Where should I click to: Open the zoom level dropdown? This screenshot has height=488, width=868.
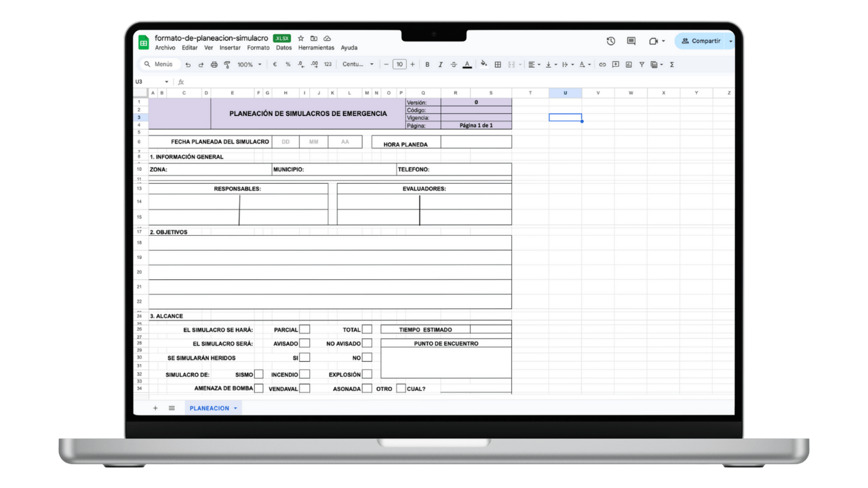pyautogui.click(x=249, y=64)
